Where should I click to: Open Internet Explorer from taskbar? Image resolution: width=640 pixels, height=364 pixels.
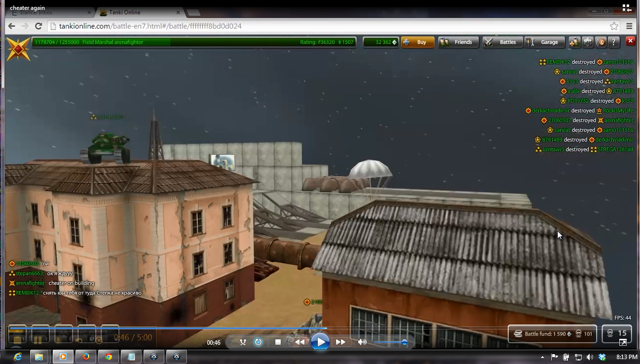tap(18, 357)
